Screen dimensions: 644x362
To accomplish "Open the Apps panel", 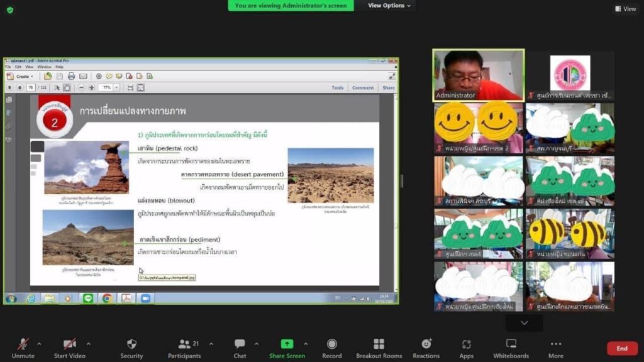I will pyautogui.click(x=466, y=344).
